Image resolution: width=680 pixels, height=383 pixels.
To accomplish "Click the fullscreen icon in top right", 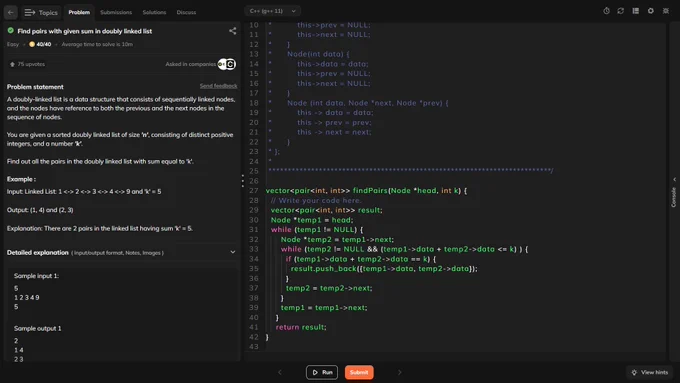I will pos(666,11).
